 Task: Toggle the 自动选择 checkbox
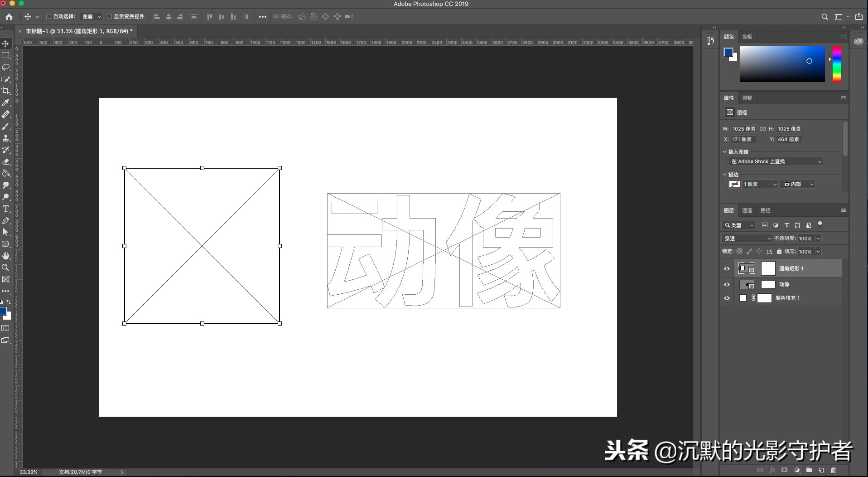click(48, 16)
